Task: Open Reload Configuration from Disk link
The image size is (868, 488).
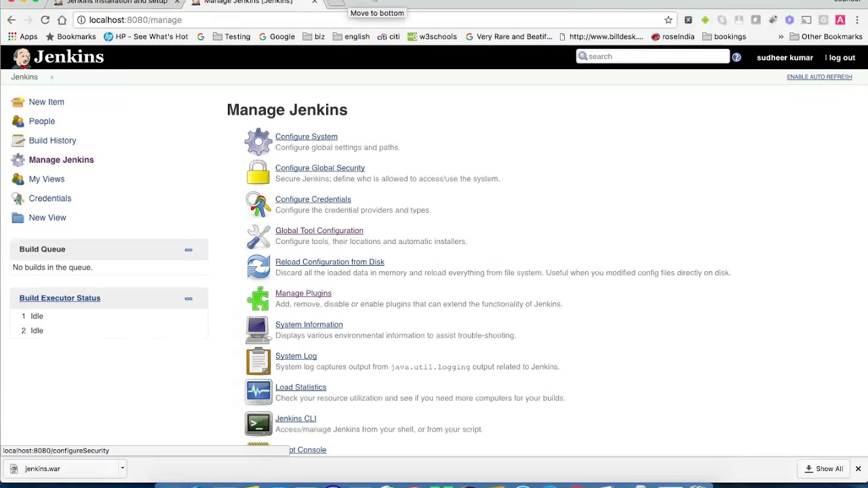Action: coord(330,262)
